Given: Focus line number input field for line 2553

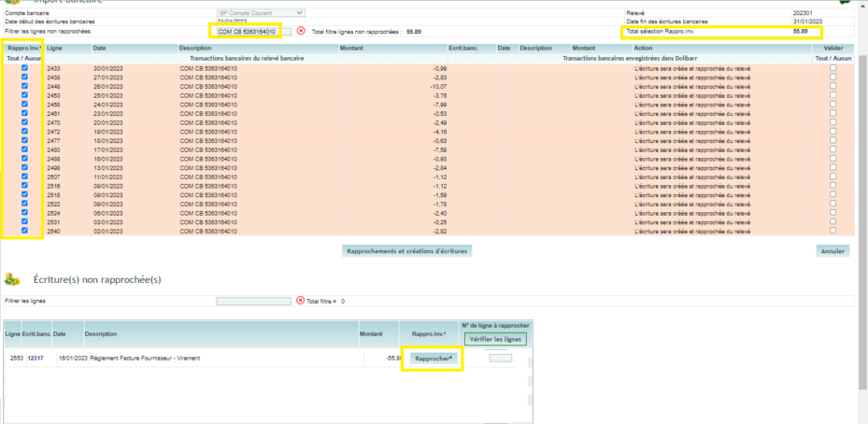Looking at the screenshot, I should (x=501, y=358).
